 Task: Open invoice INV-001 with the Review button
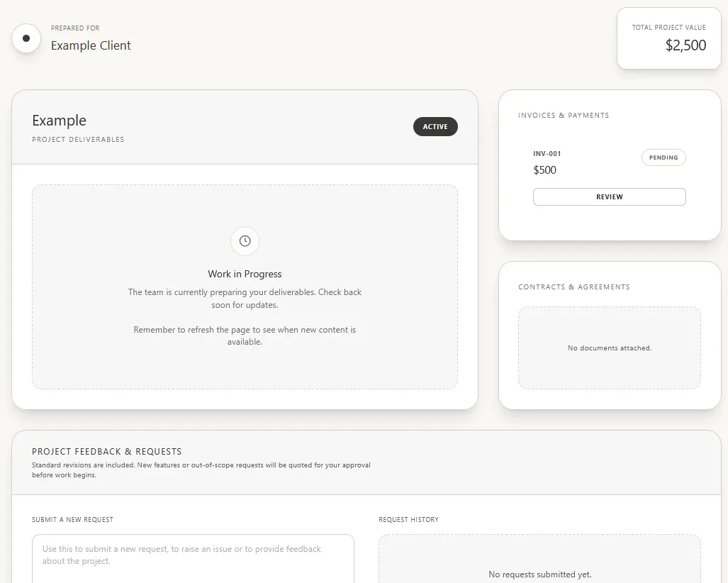(x=609, y=197)
